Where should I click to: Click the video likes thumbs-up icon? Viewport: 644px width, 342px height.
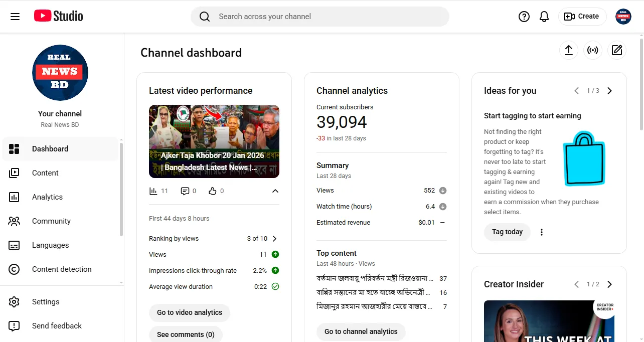pyautogui.click(x=213, y=191)
